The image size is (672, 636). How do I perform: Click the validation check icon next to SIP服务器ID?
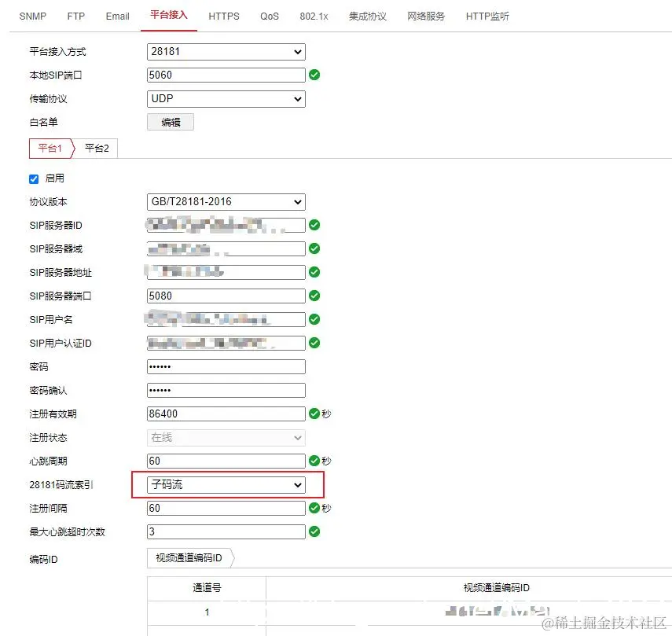pyautogui.click(x=314, y=225)
